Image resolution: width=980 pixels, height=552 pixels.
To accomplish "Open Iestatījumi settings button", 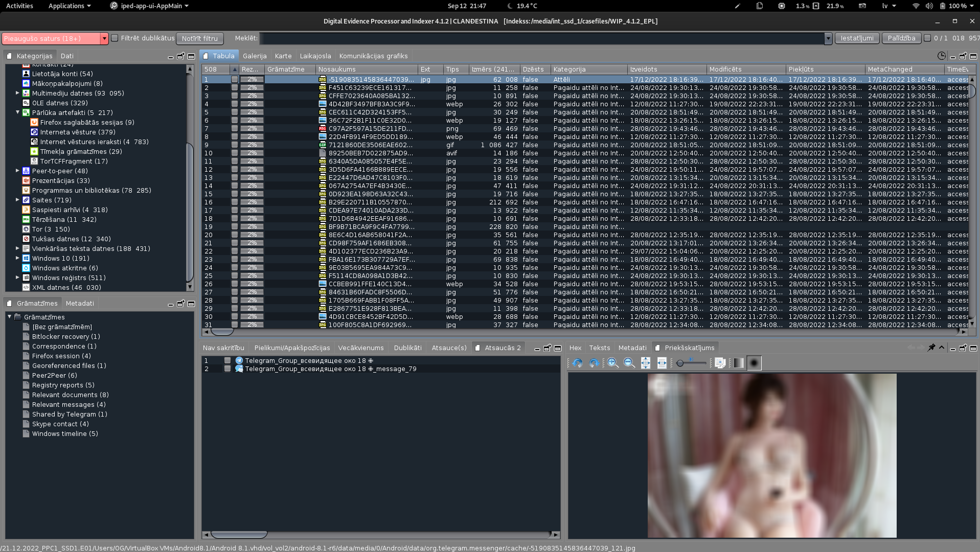I will [x=857, y=38].
